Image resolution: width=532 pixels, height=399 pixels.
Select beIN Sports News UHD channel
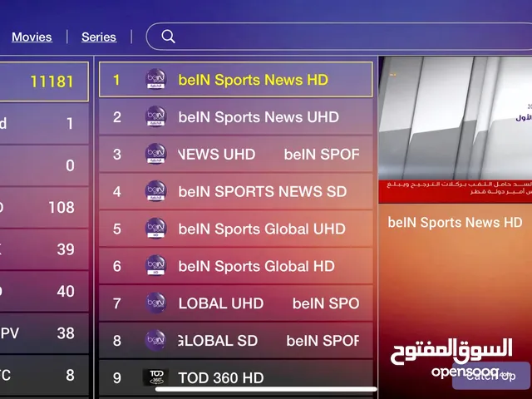pyautogui.click(x=236, y=117)
